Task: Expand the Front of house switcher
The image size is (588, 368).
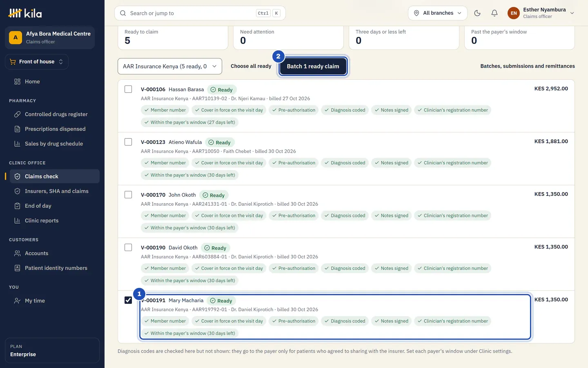Action: coord(37,62)
